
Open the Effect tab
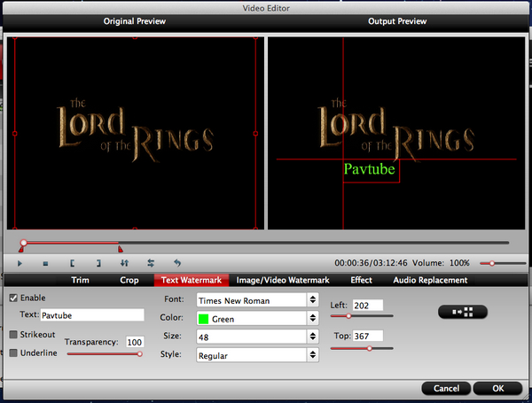361,280
